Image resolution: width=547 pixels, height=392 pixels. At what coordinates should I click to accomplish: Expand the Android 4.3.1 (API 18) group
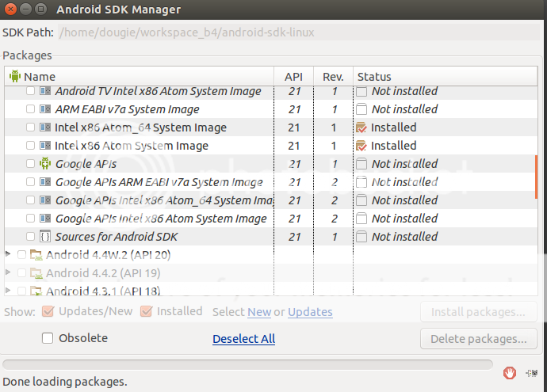9,291
